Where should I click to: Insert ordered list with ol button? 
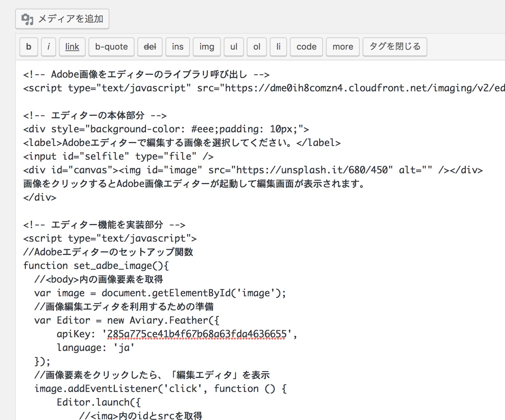coord(257,47)
